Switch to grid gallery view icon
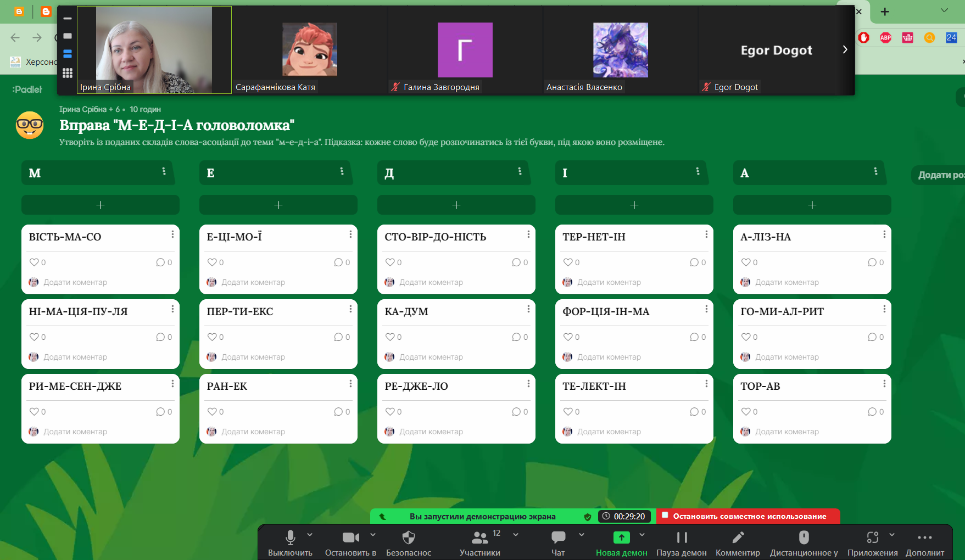This screenshot has width=965, height=560. click(68, 73)
